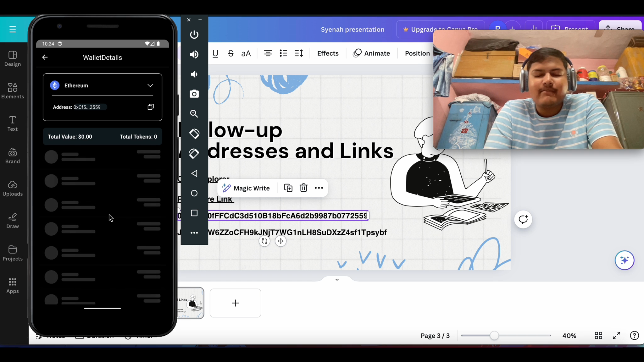
Task: Click the emulator volume down button
Action: point(194,74)
